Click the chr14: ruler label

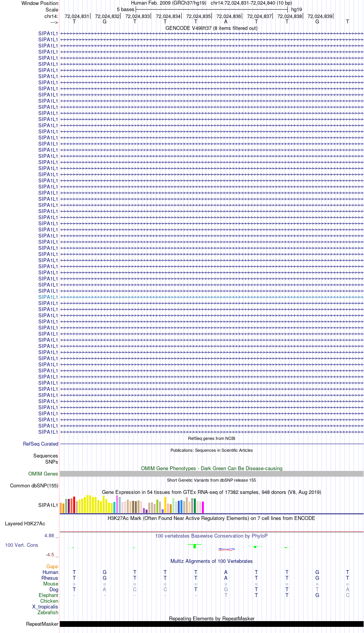[51, 16]
